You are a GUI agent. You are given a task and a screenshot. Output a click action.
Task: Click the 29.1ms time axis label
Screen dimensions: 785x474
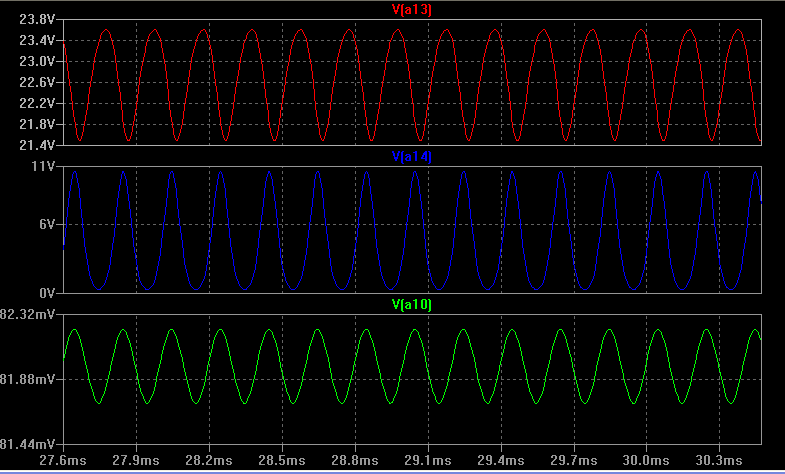[x=428, y=460]
